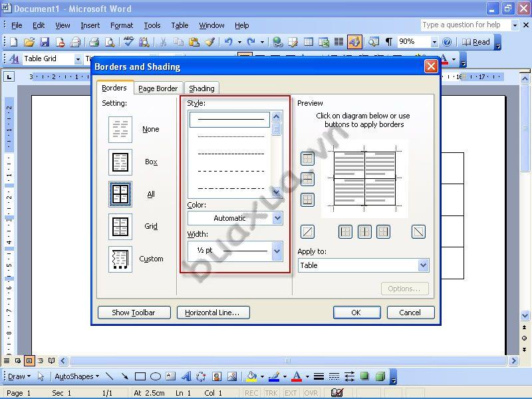Insert WordArt from Drawing toolbar
This screenshot has width=532, height=399.
click(x=186, y=376)
